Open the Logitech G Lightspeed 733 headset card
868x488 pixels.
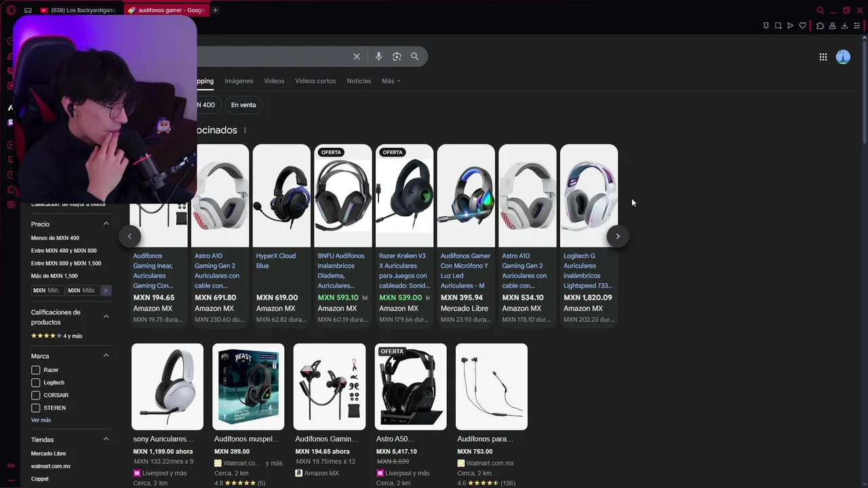(589, 236)
